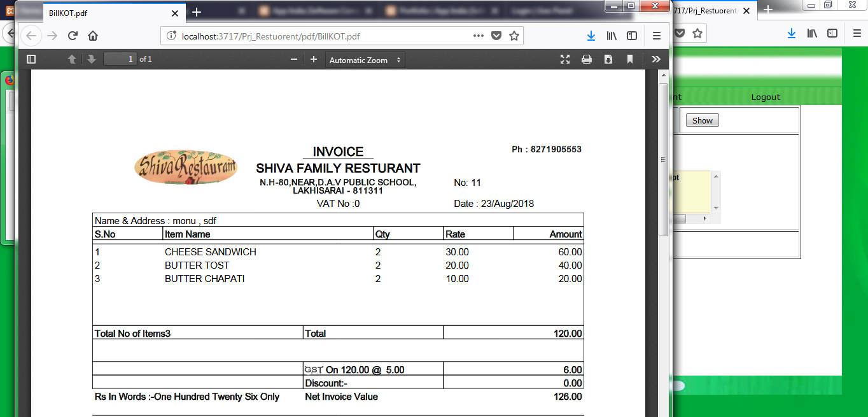Viewport: 868px width, 417px height.
Task: Click Logout in background window
Action: pos(766,97)
